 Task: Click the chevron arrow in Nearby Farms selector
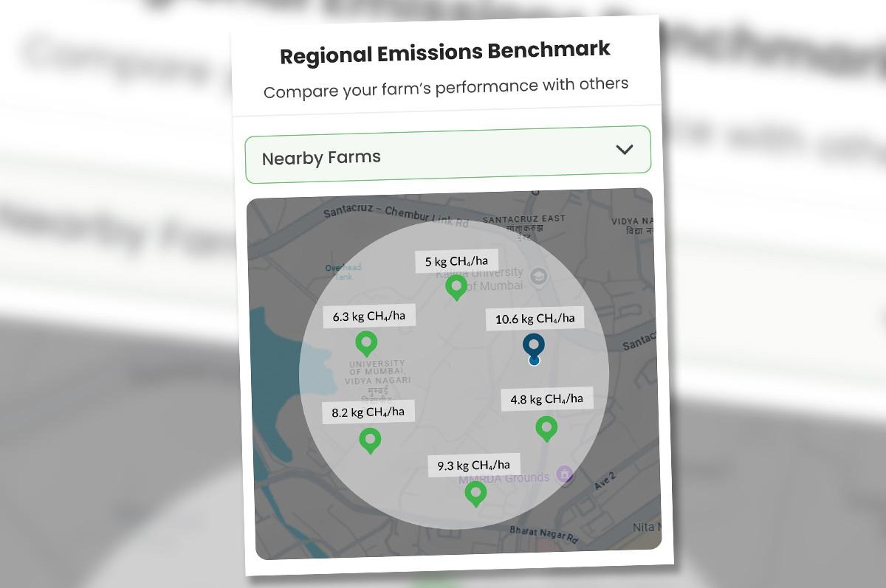click(625, 150)
